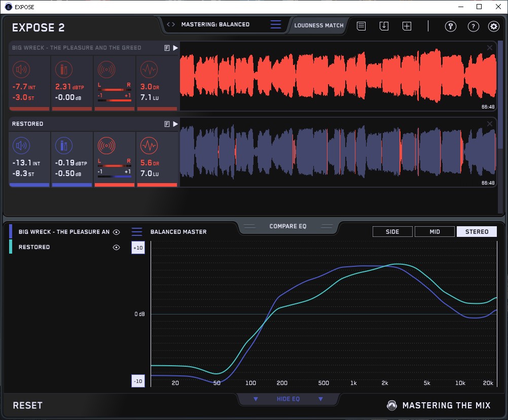
Task: Hide the Big Wreck EQ curve via eye icon
Action: 117,232
